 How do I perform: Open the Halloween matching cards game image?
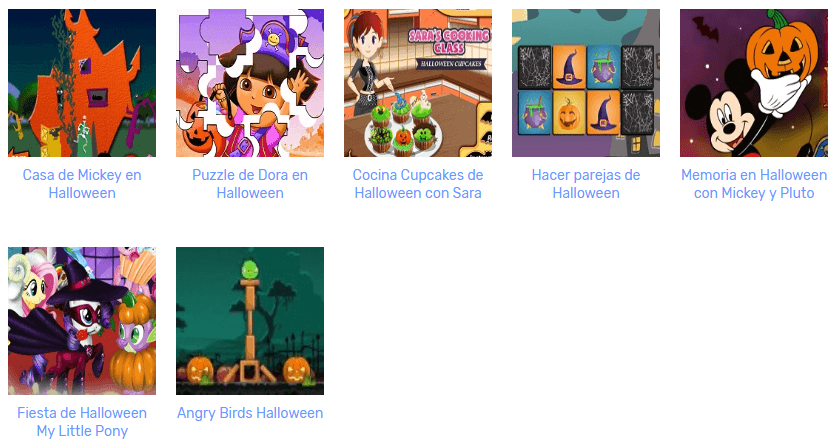pyautogui.click(x=585, y=83)
